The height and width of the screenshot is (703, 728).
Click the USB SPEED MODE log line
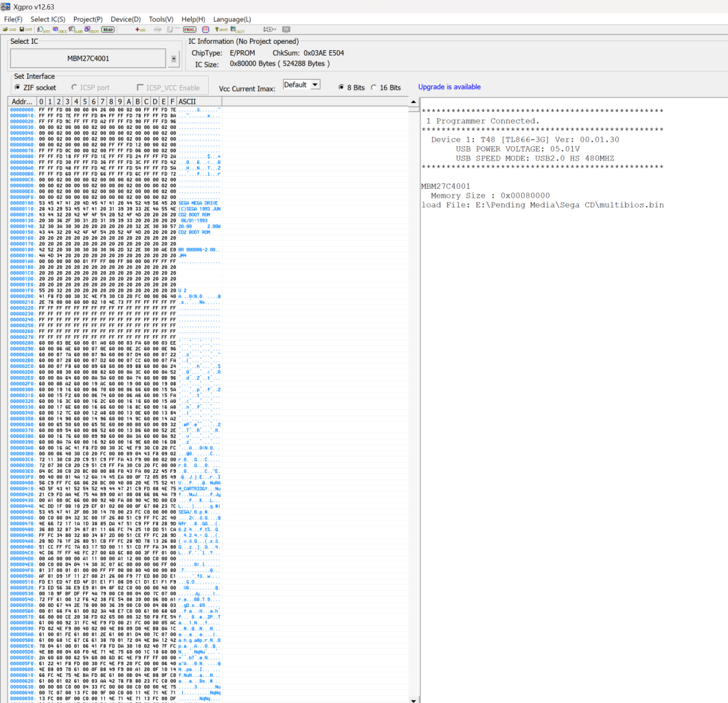pyautogui.click(x=534, y=158)
